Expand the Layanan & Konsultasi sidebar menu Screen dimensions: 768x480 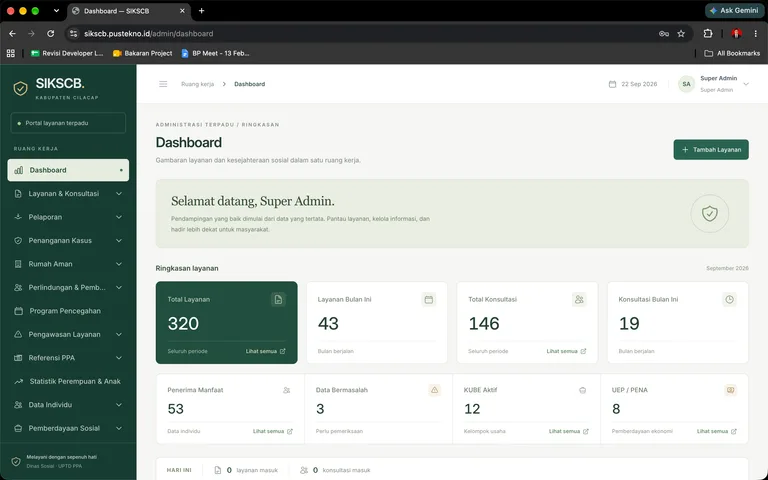(x=68, y=193)
